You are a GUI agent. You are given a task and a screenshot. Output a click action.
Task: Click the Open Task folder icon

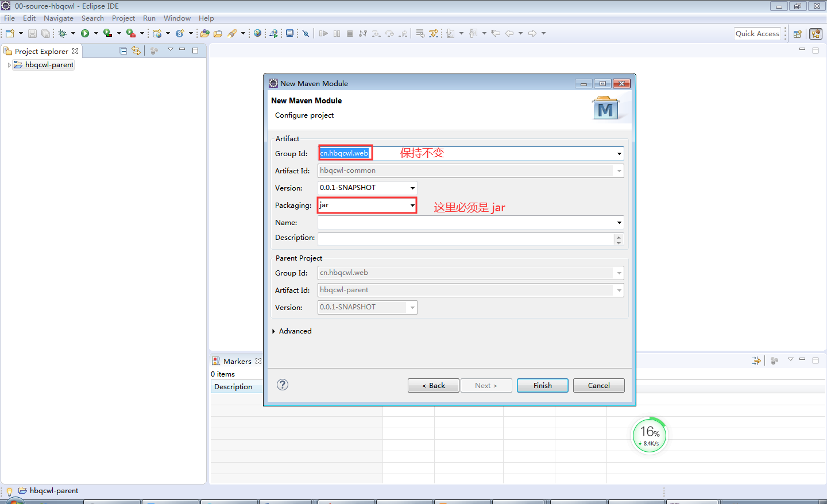click(x=218, y=33)
